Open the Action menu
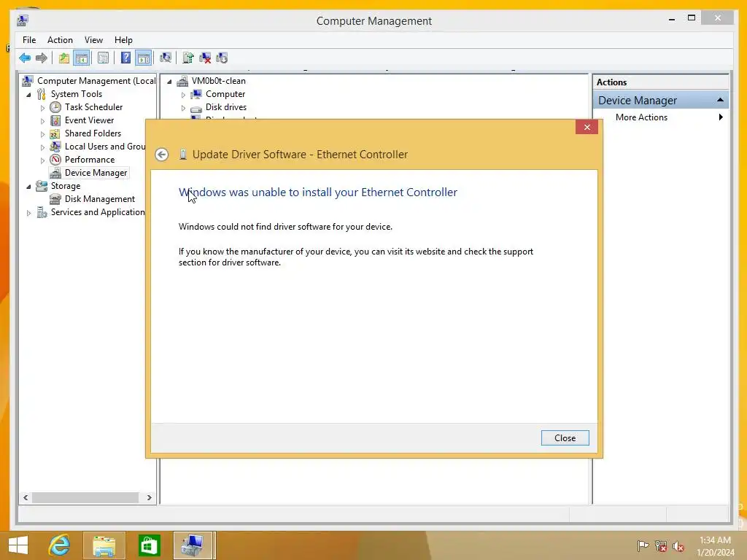This screenshot has width=747, height=560. 60,40
